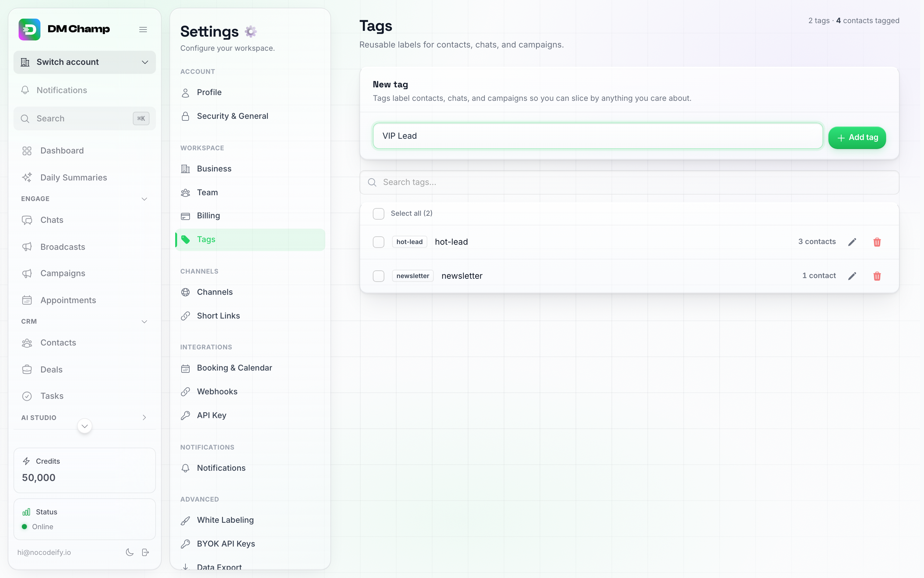Viewport: 924px width, 578px height.
Task: Open Broadcasts page
Action: point(85,247)
